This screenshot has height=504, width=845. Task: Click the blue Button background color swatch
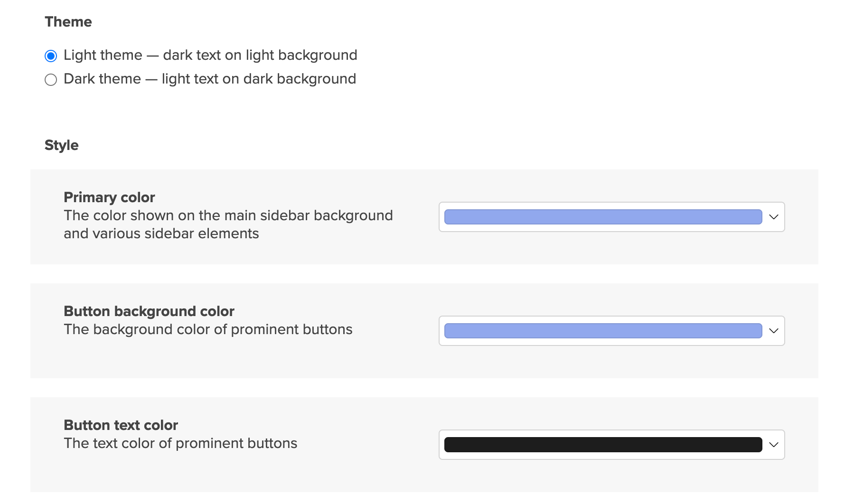click(603, 331)
